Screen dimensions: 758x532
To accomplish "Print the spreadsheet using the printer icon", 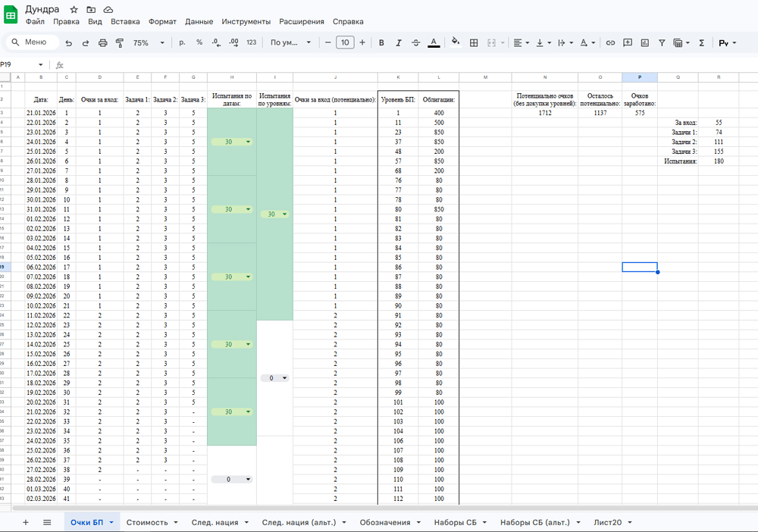I will click(x=103, y=43).
